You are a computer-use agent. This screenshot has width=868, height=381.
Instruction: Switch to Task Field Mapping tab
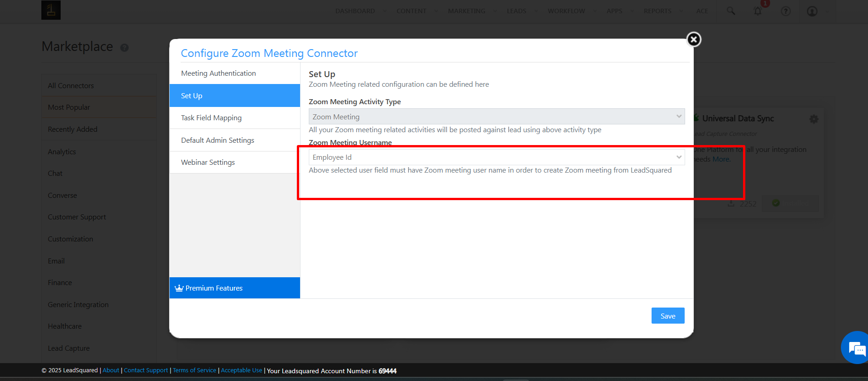[235, 118]
